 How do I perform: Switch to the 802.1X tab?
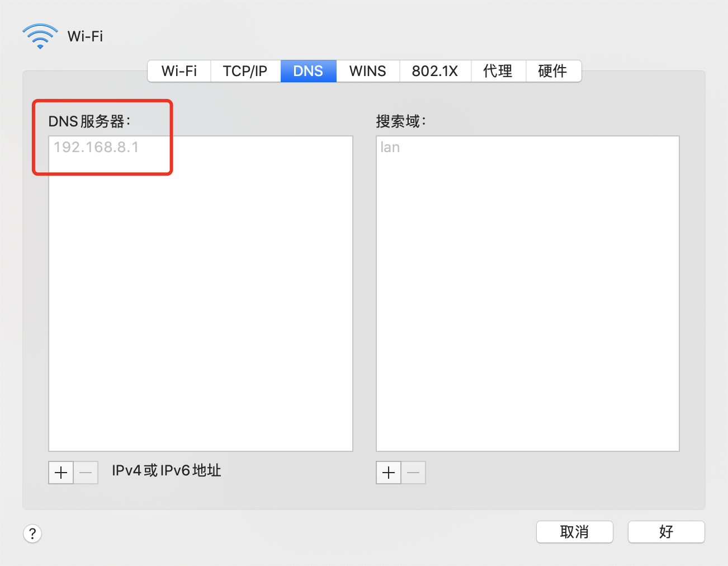click(x=435, y=71)
